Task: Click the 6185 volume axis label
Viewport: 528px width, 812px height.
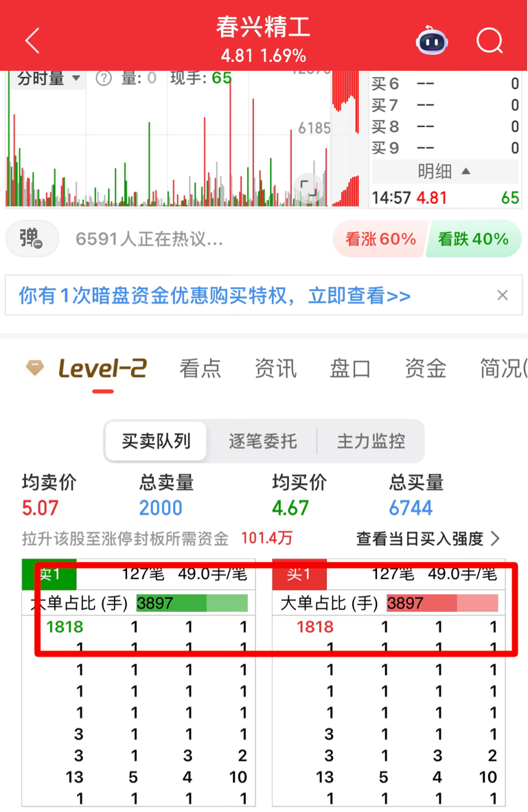Action: point(314,128)
